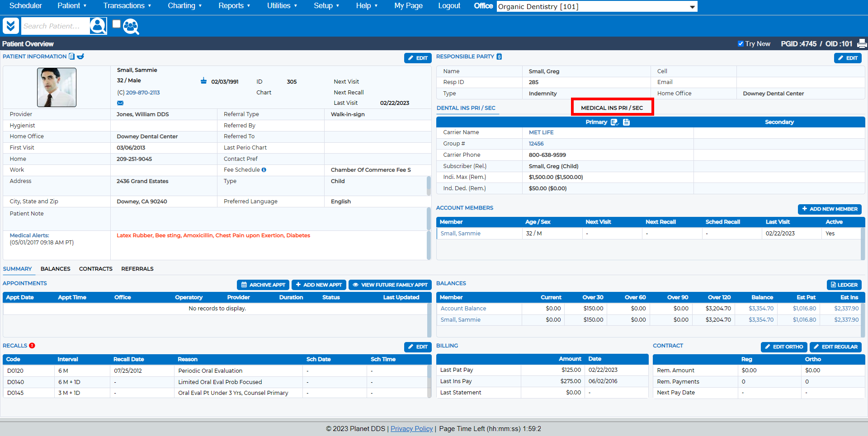
Task: Click the Account Balance $3,354.70 amount
Action: point(761,309)
